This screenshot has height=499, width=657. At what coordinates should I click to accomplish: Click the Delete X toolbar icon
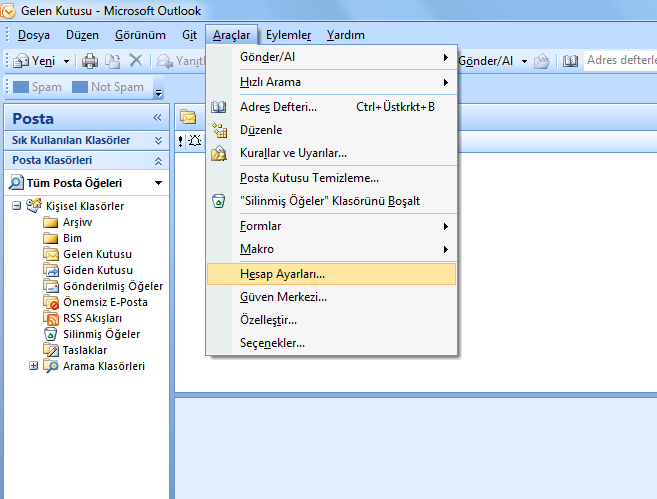click(x=136, y=61)
